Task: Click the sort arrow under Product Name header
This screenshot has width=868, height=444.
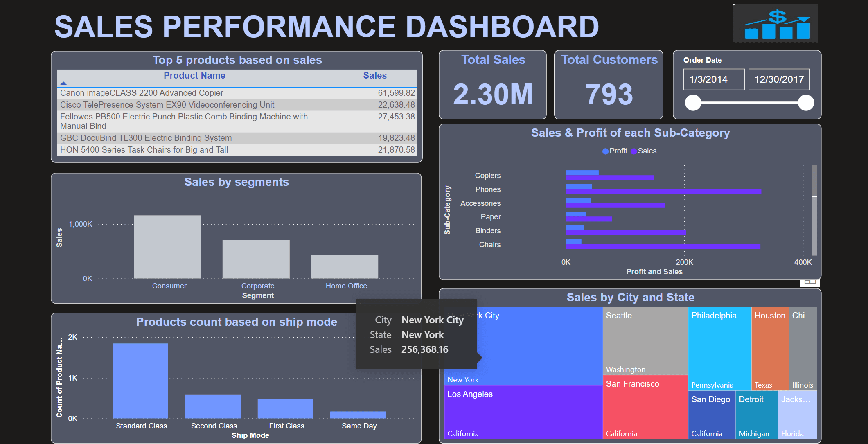Action: pos(63,83)
